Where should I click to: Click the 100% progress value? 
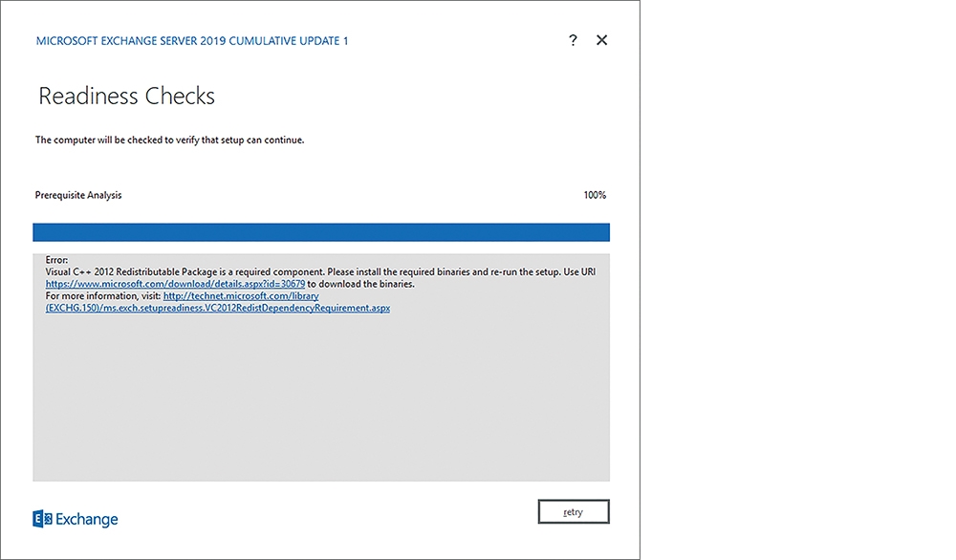(595, 195)
